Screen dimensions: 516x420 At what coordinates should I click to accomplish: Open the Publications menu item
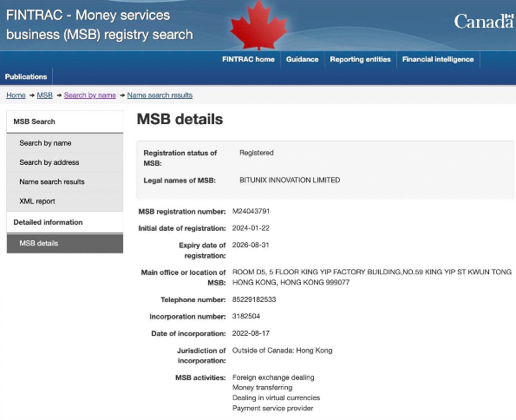pyautogui.click(x=26, y=76)
